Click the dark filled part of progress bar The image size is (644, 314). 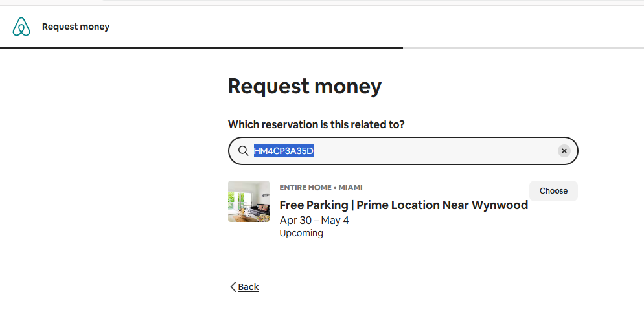tap(201, 48)
